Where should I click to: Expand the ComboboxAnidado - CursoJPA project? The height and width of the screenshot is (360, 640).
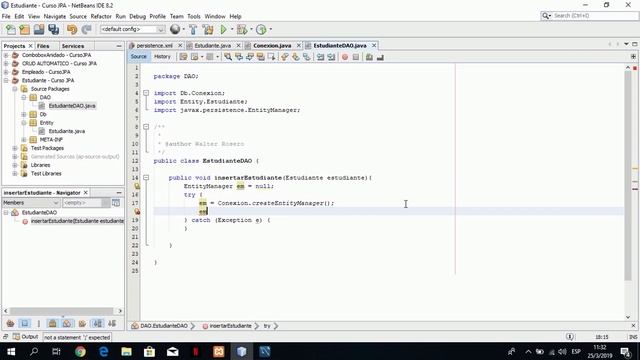pos(6,55)
